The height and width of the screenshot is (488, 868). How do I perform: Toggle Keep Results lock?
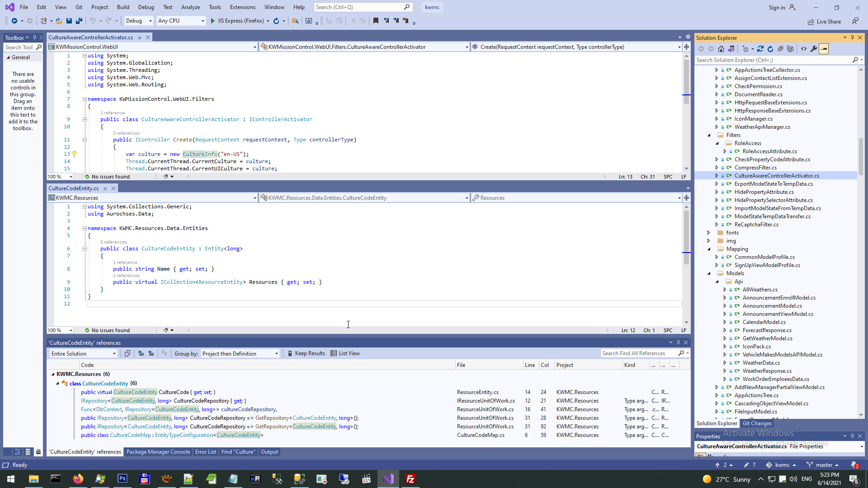coord(306,354)
